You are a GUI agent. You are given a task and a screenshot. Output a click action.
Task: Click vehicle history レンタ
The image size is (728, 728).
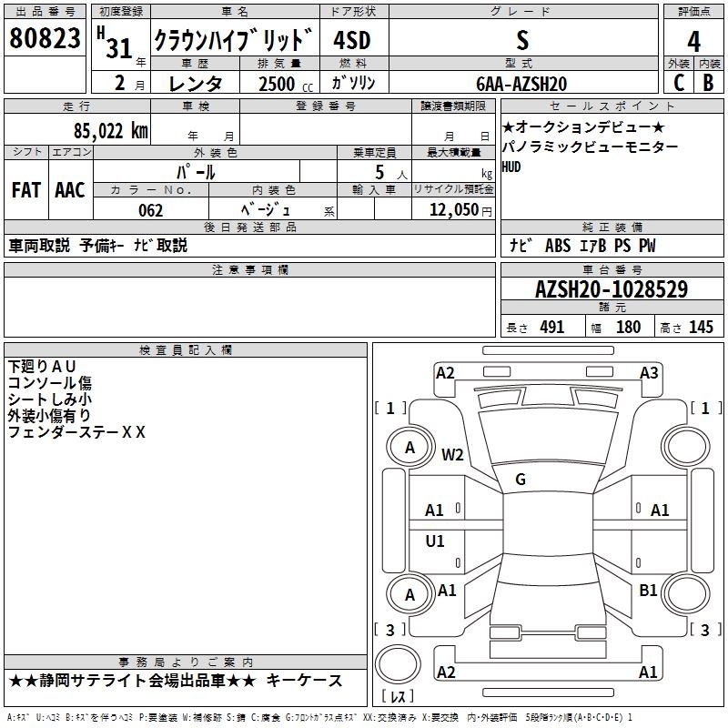(196, 84)
